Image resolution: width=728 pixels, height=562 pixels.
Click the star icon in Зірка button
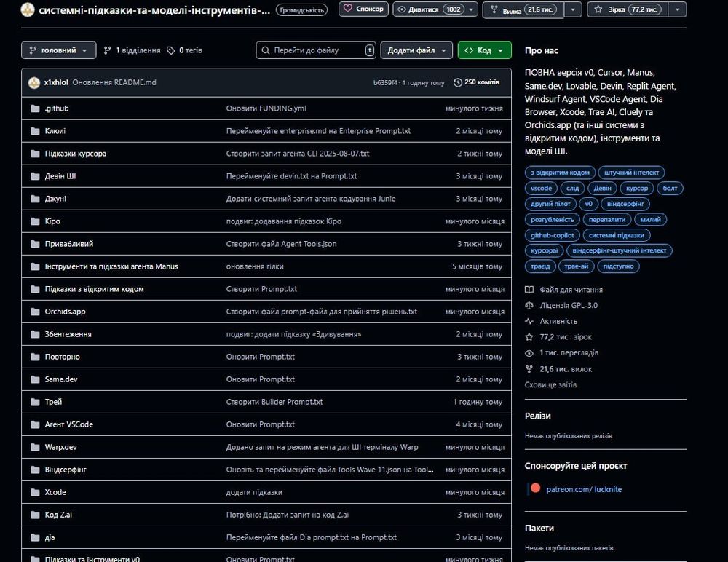(598, 9)
